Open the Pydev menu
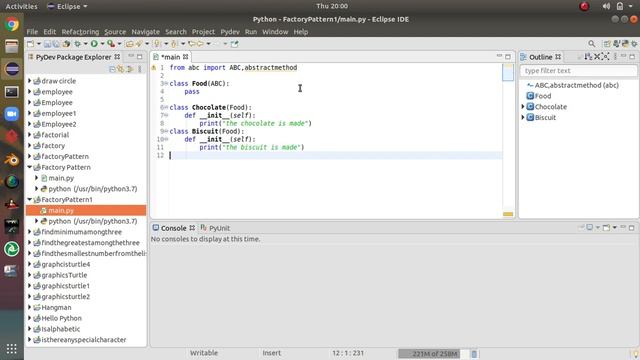640x360 pixels. [230, 31]
